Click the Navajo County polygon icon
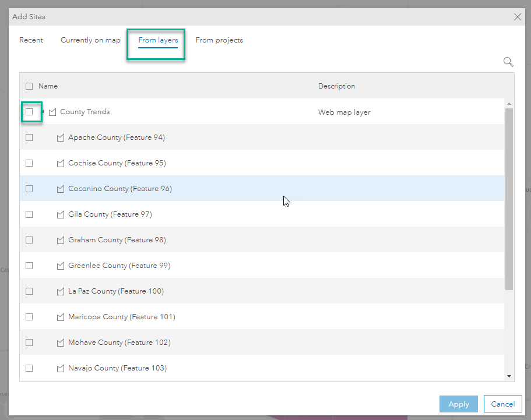The width and height of the screenshot is (531, 420). (61, 368)
